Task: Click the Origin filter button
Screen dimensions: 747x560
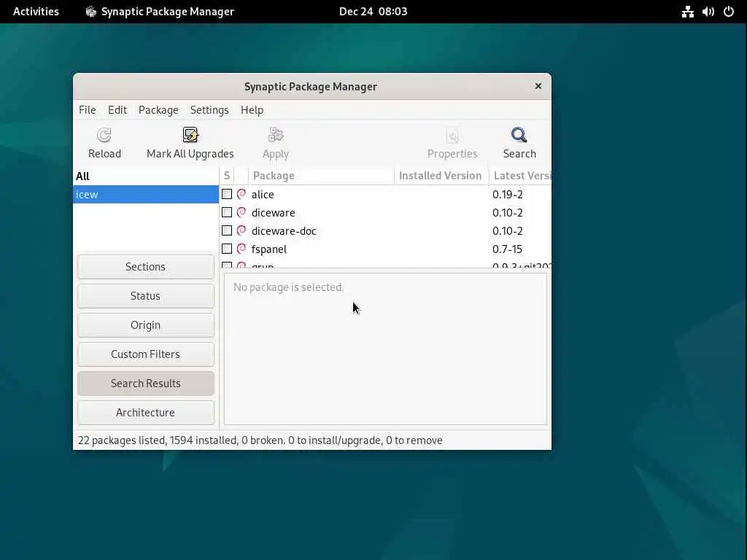Action: point(146,324)
